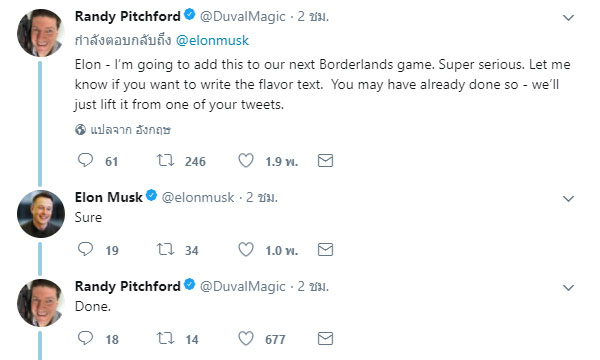Open more options on Done. tweet

click(x=568, y=287)
